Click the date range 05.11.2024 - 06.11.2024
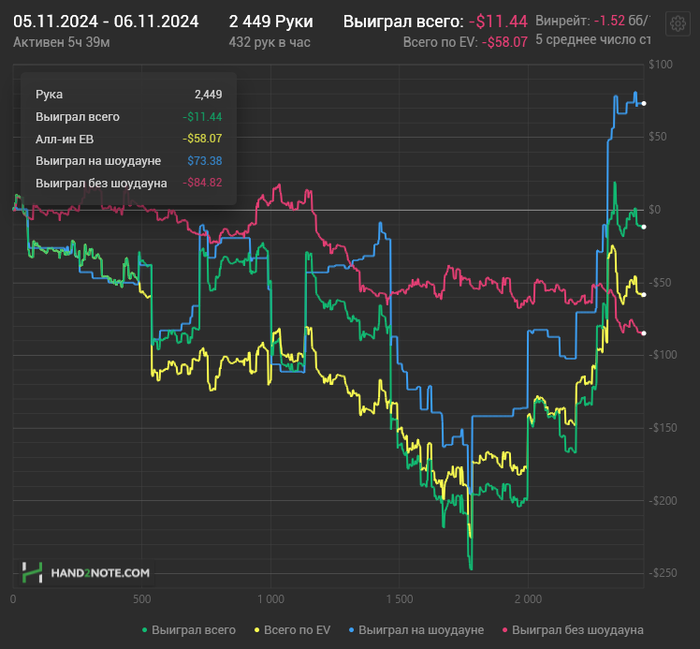700x649 pixels. pyautogui.click(x=106, y=21)
